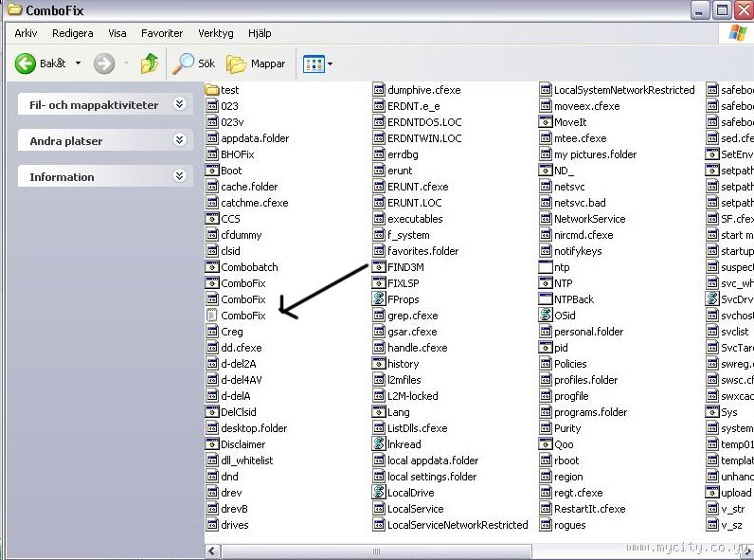Open the Bakåt history dropdown arrow
754x560 pixels.
click(78, 63)
